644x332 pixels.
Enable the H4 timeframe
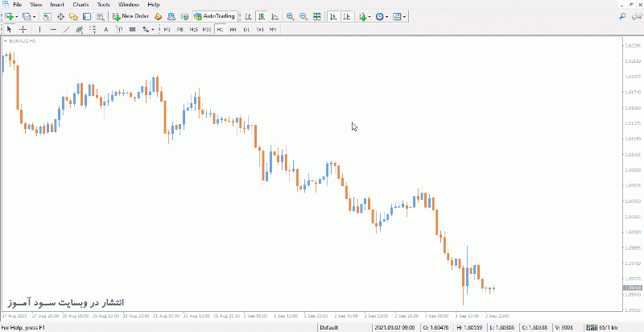233,29
